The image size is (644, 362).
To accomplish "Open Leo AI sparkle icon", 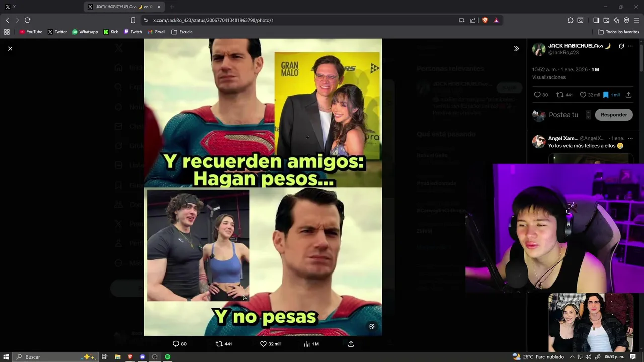I will pyautogui.click(x=616, y=20).
